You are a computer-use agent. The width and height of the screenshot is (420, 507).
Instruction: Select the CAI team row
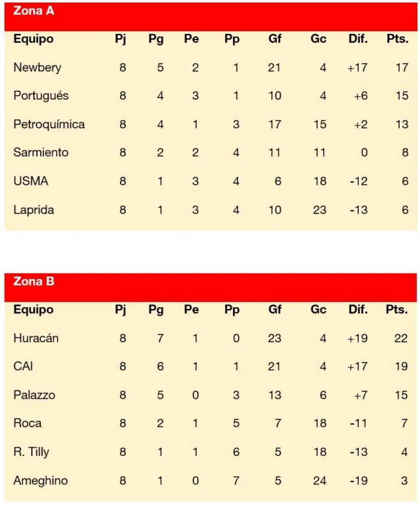pos(211,366)
